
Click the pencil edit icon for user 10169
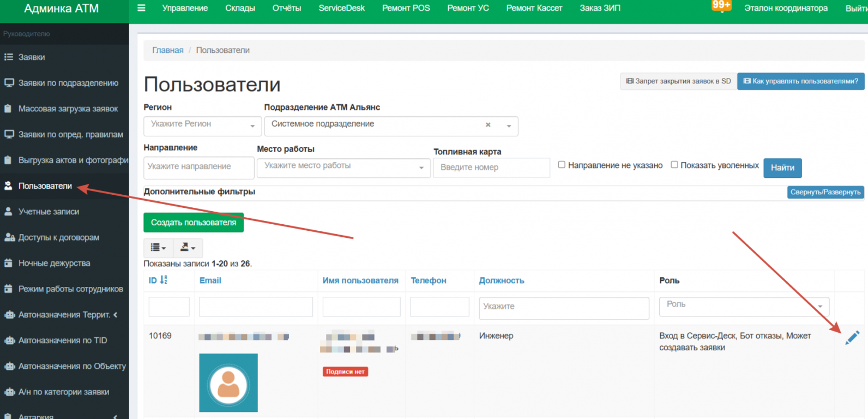[x=852, y=338]
